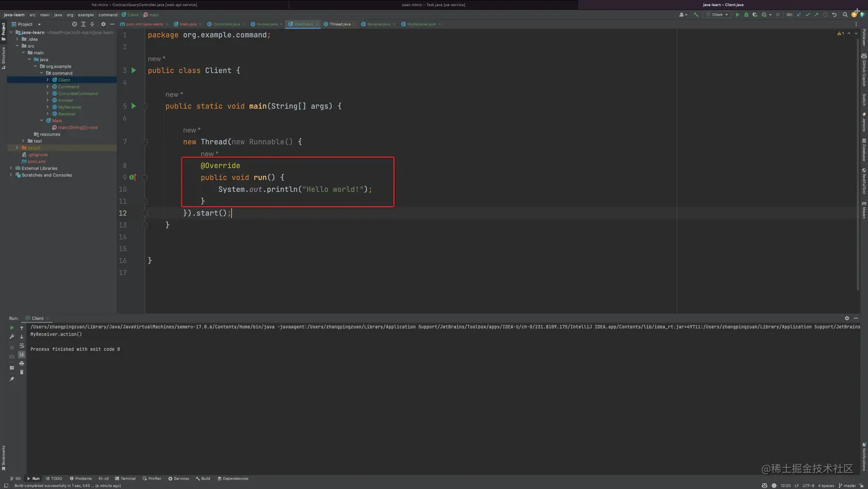
Task: Expand the .idea folder node
Action: 17,39
